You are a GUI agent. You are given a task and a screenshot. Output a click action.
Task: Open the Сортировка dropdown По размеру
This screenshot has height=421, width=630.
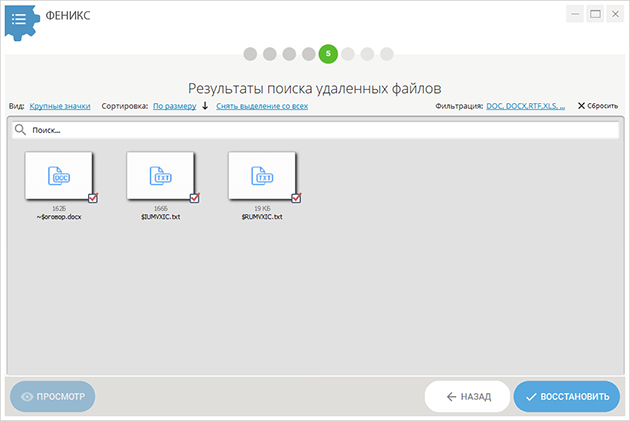pyautogui.click(x=174, y=106)
